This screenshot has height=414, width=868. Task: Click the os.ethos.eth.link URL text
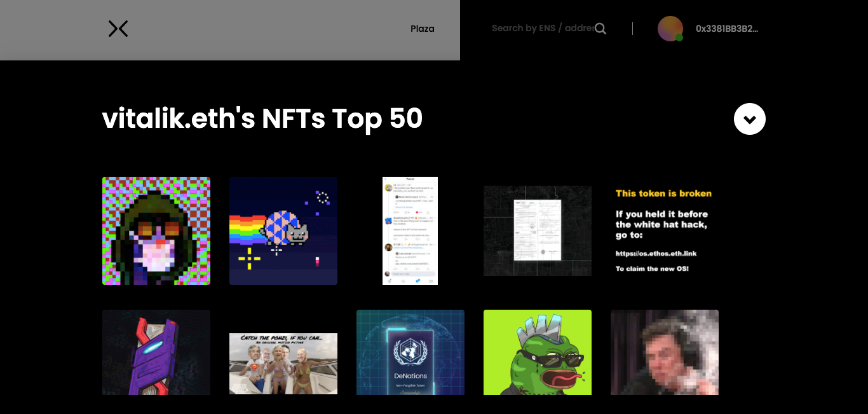[656, 253]
